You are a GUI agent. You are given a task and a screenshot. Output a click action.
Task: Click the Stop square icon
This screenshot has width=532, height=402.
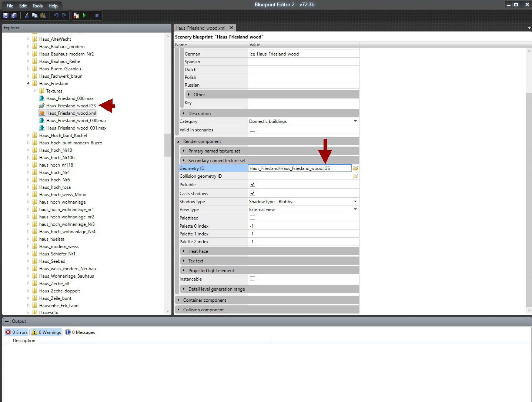pos(97,16)
